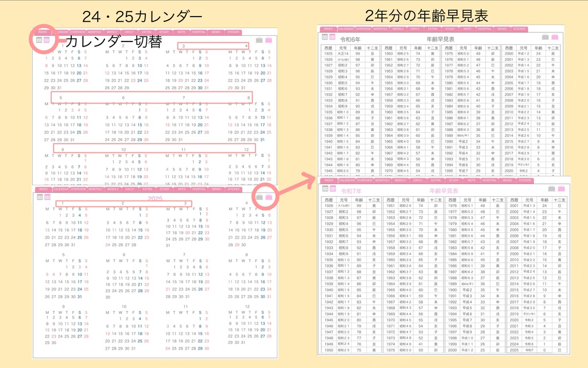Screen dimensions: 588x368
Task: Select year 1925 cell in 令和6年 table
Action: click(x=328, y=53)
